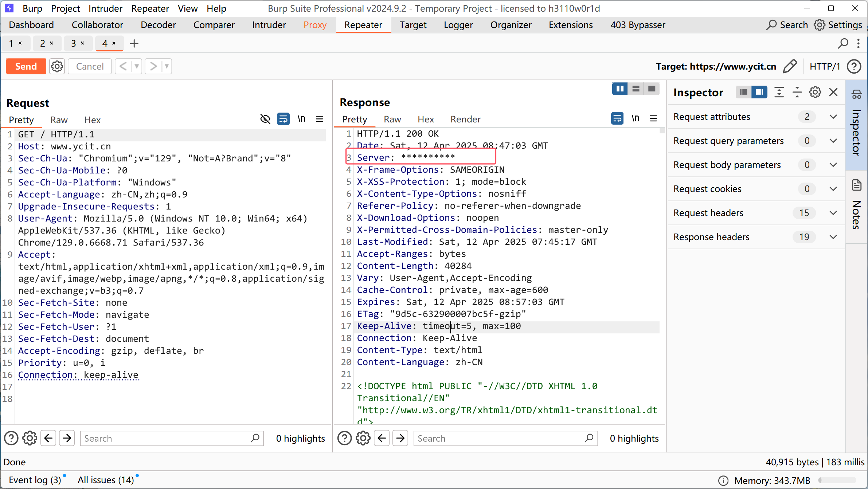Open the history back dropdown arrow
This screenshot has width=868, height=489.
pyautogui.click(x=137, y=66)
